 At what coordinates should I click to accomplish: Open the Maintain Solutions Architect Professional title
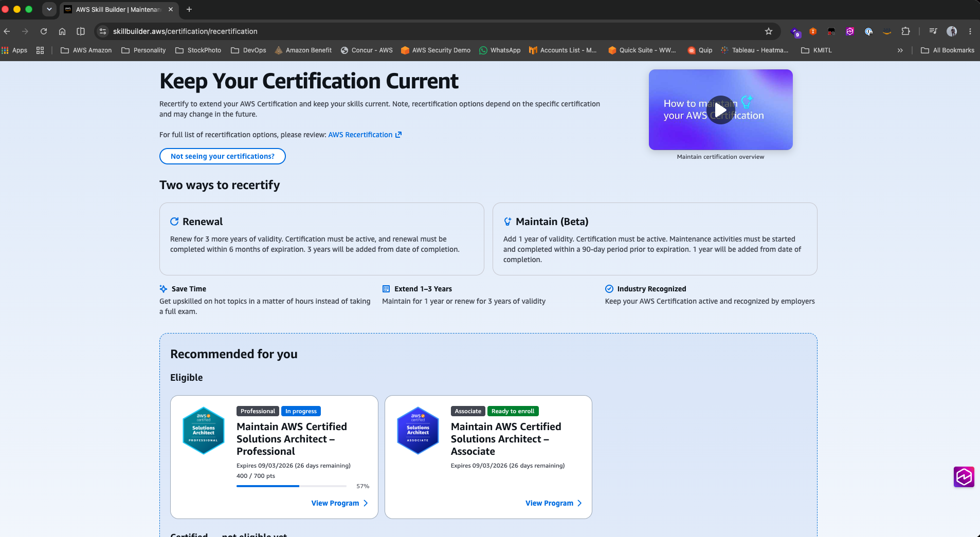292,439
